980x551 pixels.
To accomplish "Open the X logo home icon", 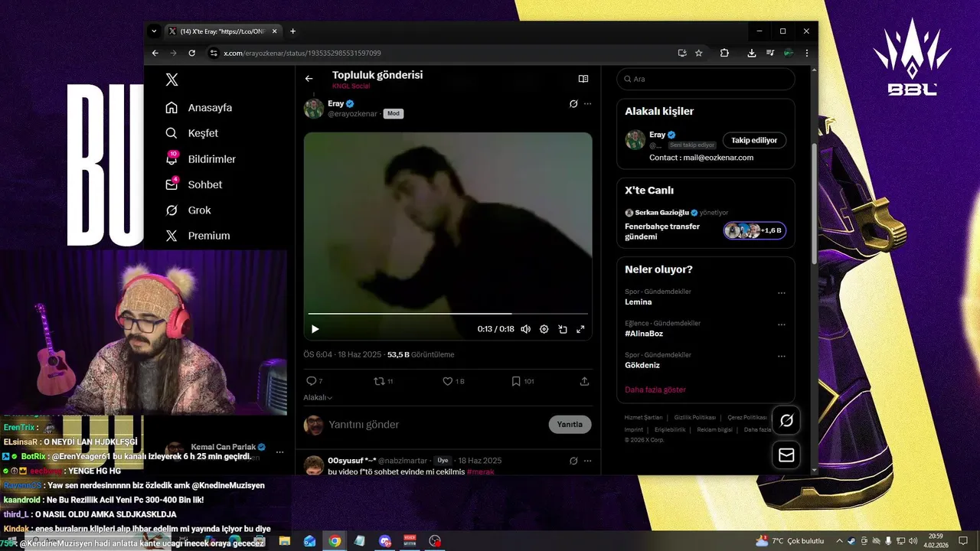I will click(x=172, y=80).
